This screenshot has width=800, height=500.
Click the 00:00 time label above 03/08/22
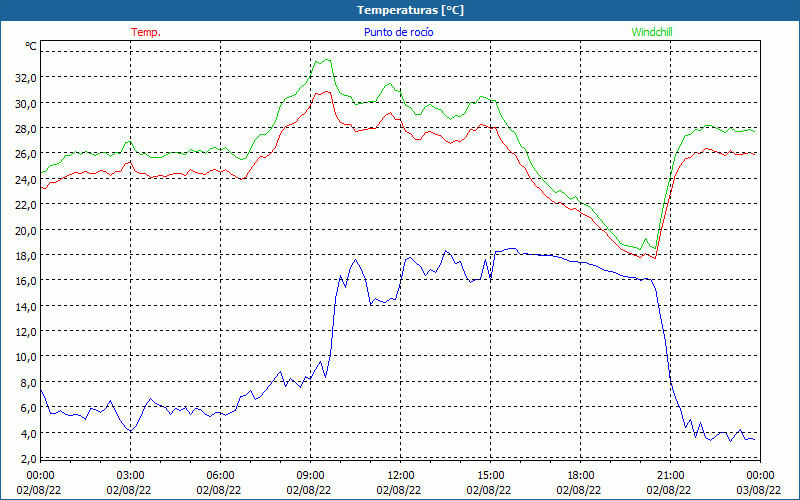(x=760, y=476)
